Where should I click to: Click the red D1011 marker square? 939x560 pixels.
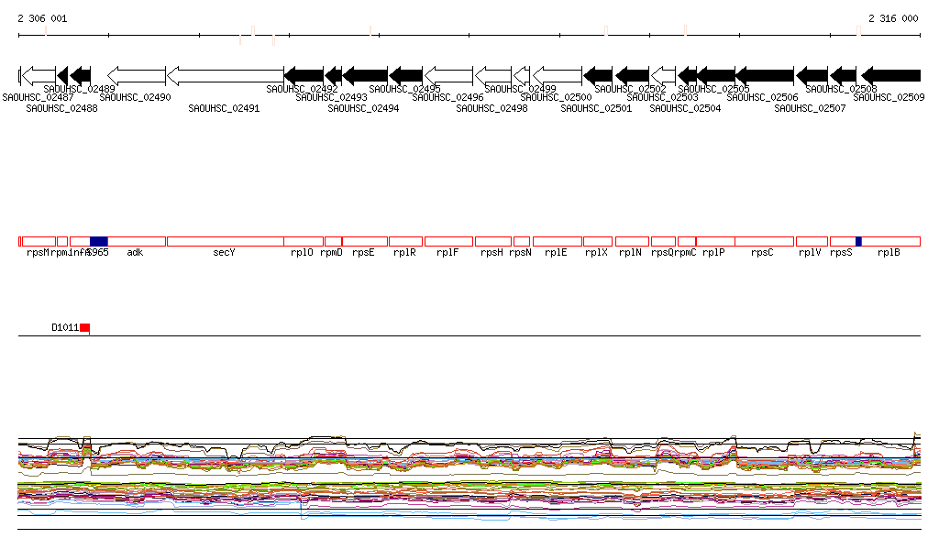84,328
